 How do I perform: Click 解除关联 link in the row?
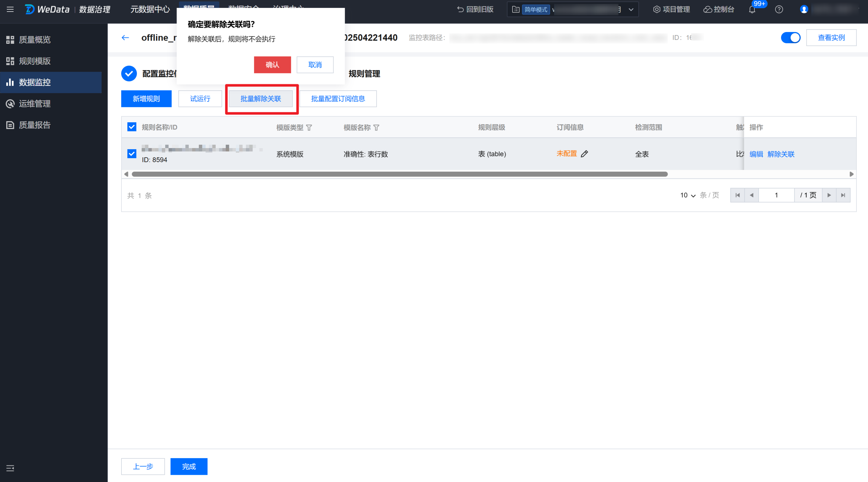[x=781, y=154]
